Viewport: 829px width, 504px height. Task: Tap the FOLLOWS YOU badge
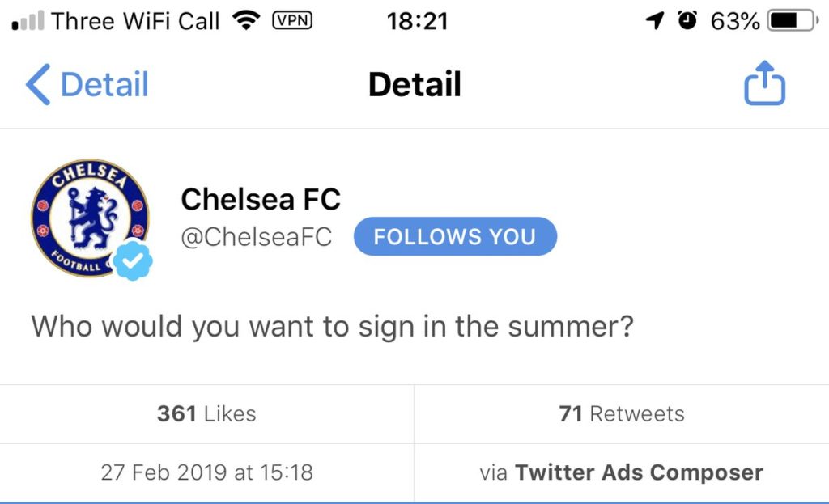tap(455, 236)
